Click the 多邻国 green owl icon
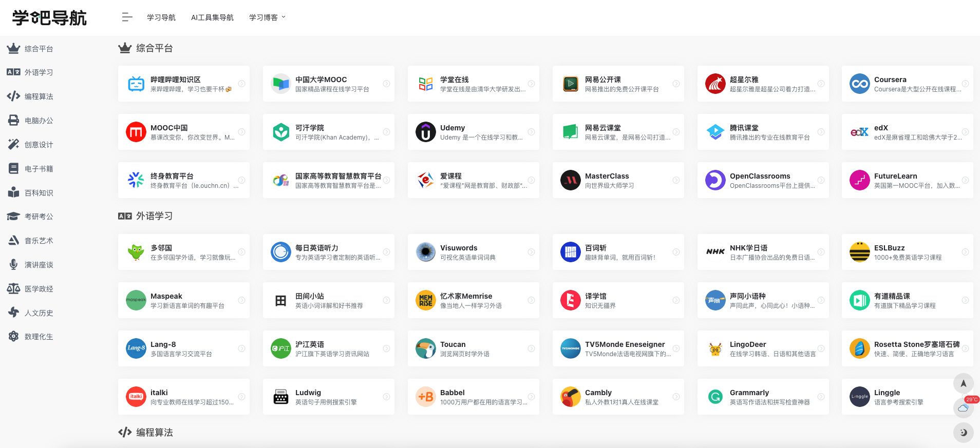The image size is (980, 448). click(x=136, y=252)
